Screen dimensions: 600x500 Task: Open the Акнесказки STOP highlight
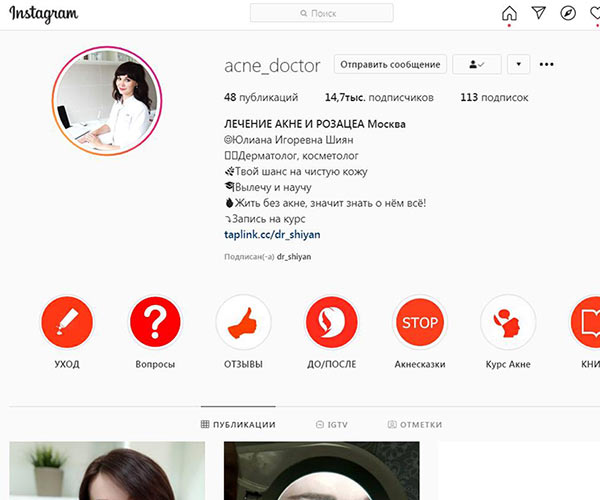pos(420,322)
